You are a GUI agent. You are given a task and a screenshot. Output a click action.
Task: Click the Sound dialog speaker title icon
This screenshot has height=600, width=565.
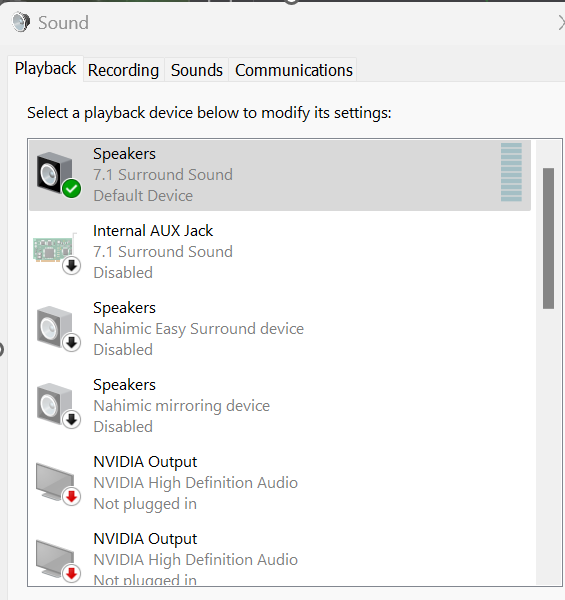pos(21,22)
